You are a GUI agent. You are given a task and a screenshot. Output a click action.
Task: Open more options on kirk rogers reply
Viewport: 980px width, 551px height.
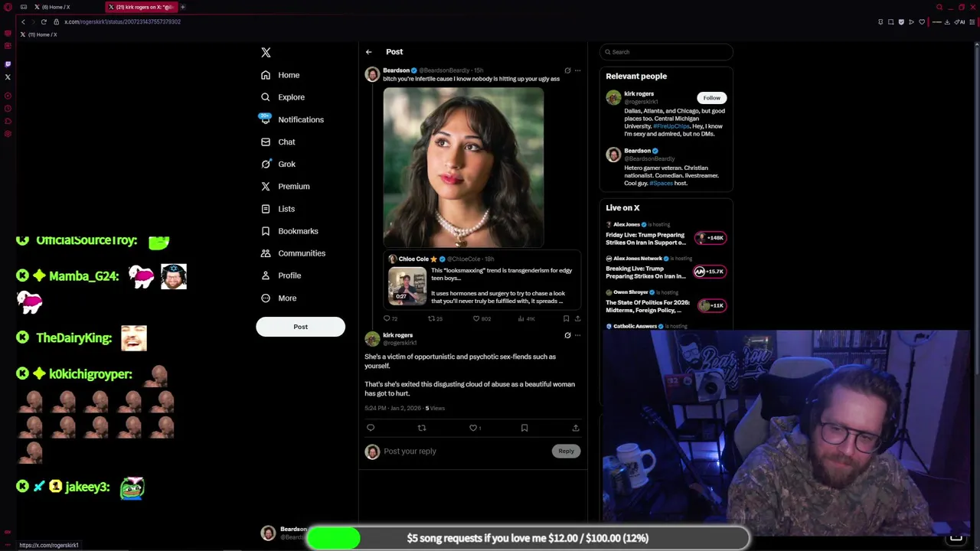pos(577,335)
